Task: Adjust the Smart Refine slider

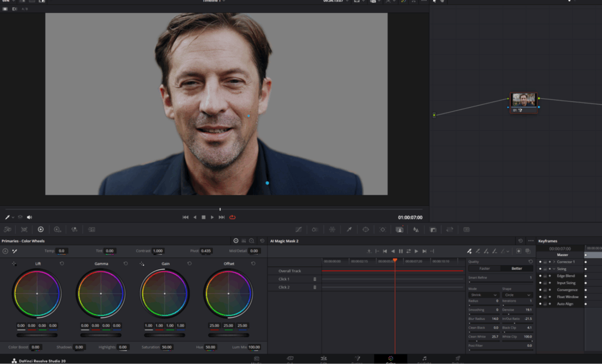Action: coord(501,282)
